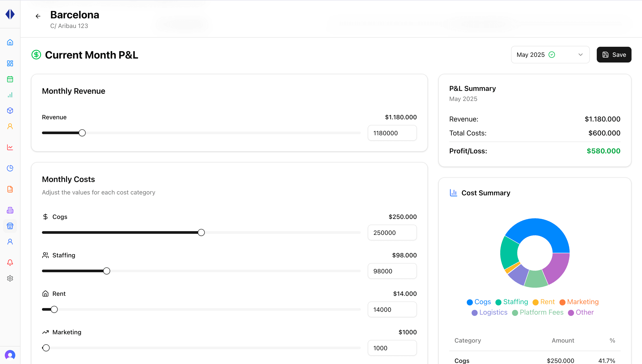Click the Revenue amount input field
The height and width of the screenshot is (364, 642).
point(392,133)
